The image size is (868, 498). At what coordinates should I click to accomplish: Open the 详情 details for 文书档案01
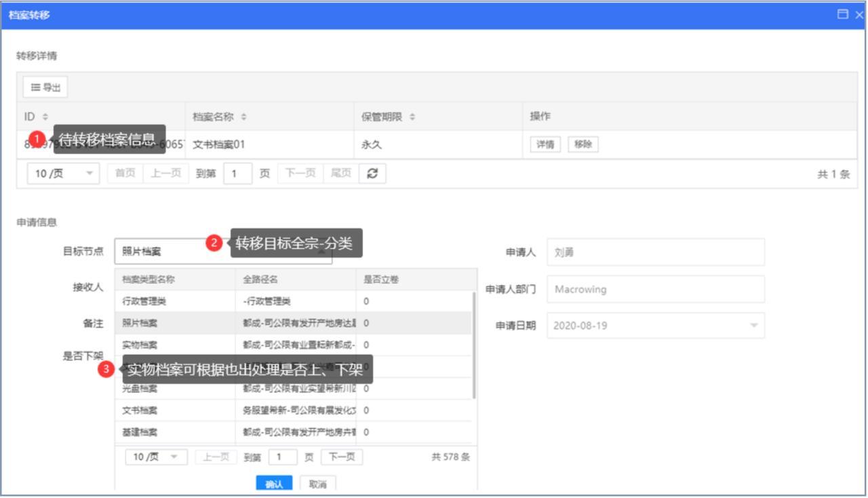click(x=545, y=145)
